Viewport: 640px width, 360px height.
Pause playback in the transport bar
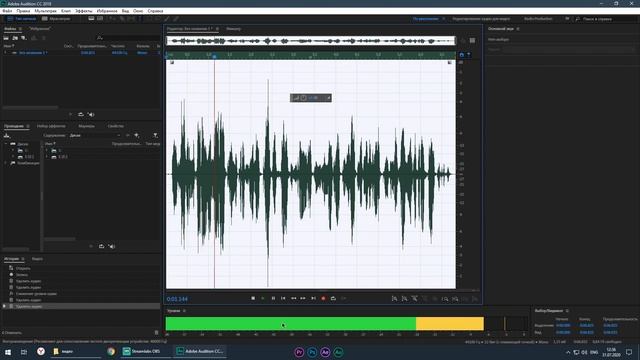273,298
